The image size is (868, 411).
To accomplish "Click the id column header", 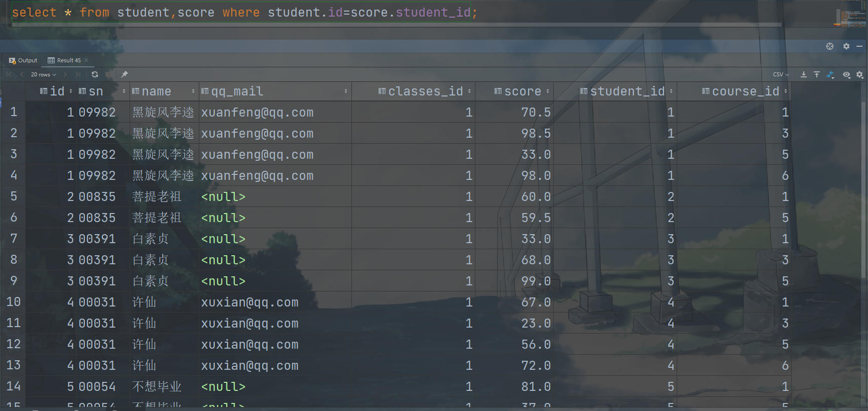I will tap(52, 91).
